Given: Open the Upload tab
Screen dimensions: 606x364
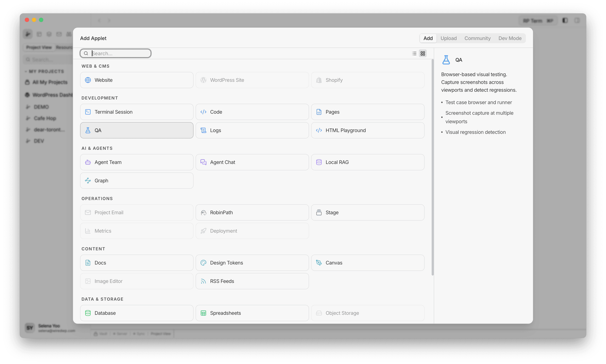Looking at the screenshot, I should click(448, 38).
